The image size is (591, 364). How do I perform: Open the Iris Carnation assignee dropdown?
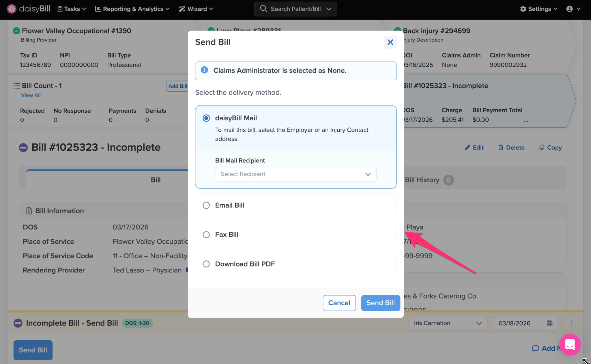[x=448, y=323]
